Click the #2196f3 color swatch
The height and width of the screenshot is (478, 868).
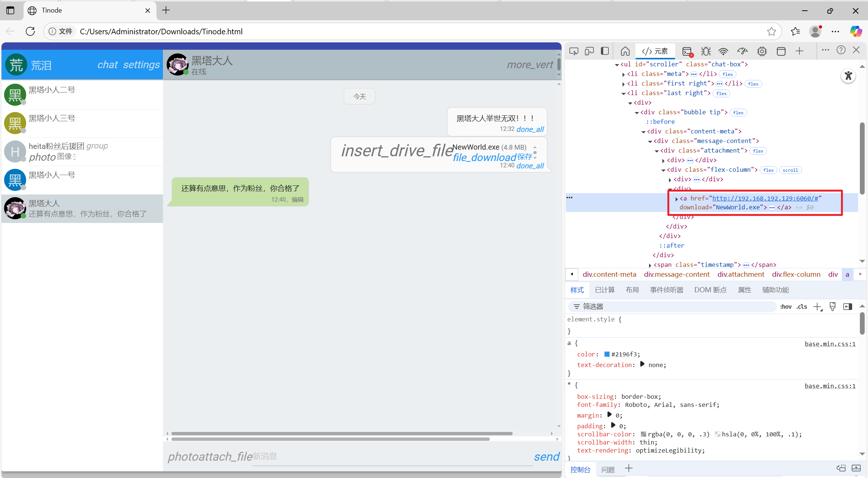coord(607,354)
